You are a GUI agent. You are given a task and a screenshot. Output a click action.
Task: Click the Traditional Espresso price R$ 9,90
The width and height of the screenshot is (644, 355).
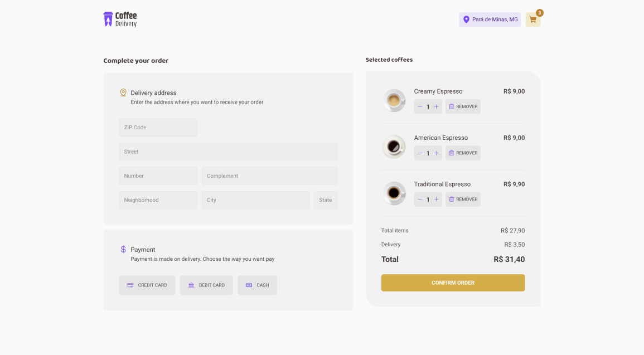514,184
